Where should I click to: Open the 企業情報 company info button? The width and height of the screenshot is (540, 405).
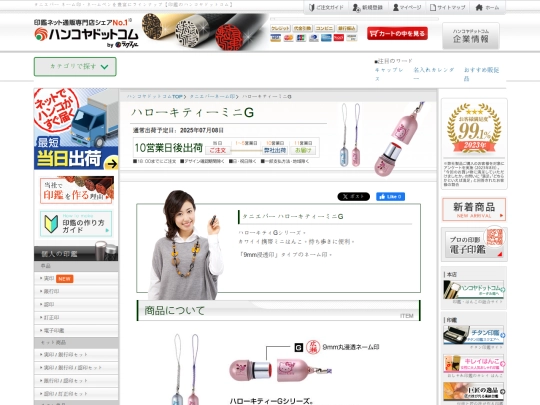click(471, 36)
